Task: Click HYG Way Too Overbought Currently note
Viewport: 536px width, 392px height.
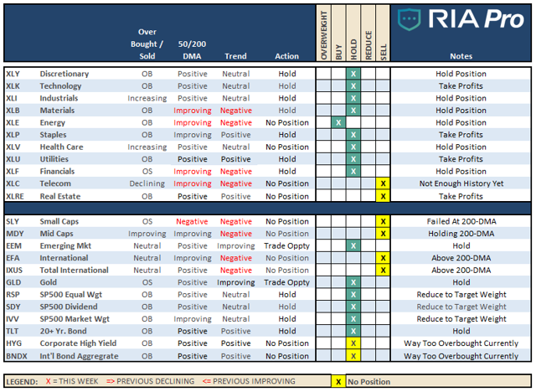Action: 461,343
